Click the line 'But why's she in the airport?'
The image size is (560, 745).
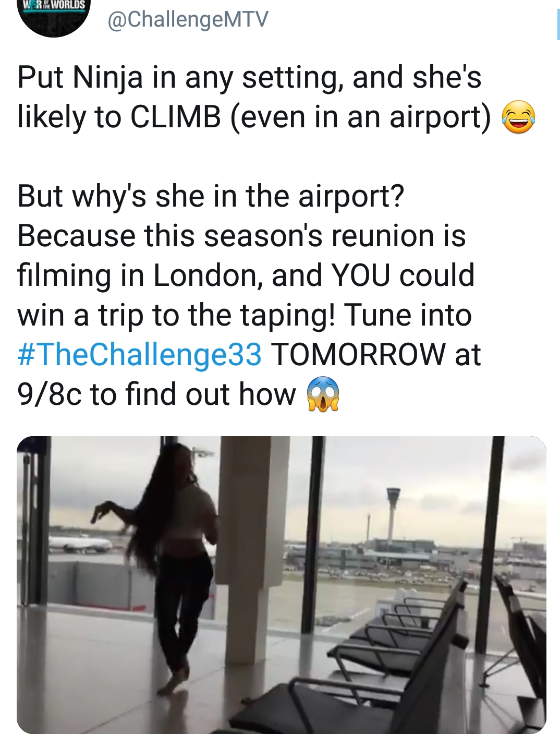[211, 197]
